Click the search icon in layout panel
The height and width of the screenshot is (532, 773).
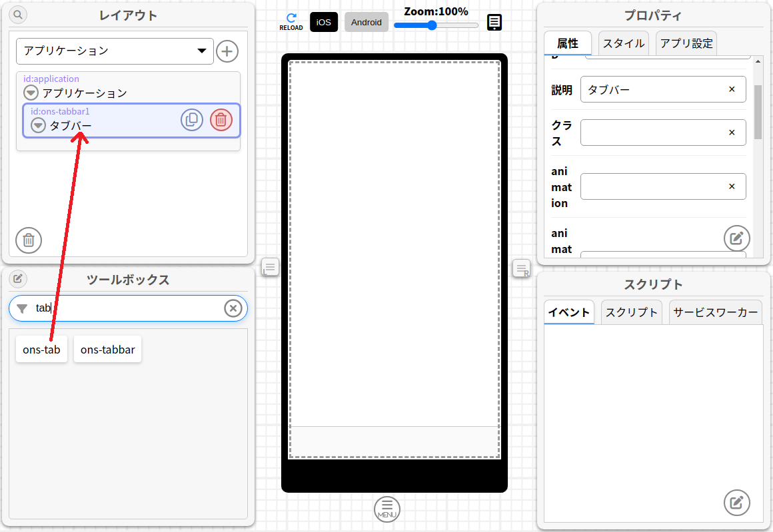click(18, 15)
